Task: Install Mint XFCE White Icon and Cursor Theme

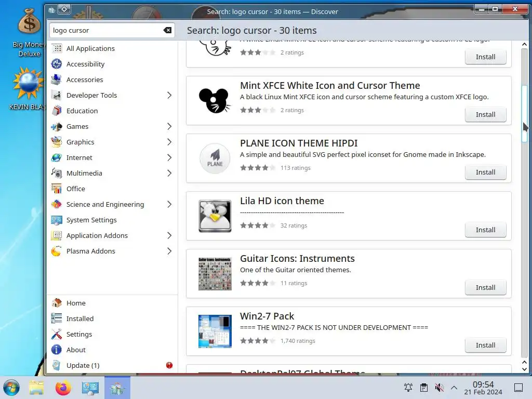Action: click(x=486, y=115)
